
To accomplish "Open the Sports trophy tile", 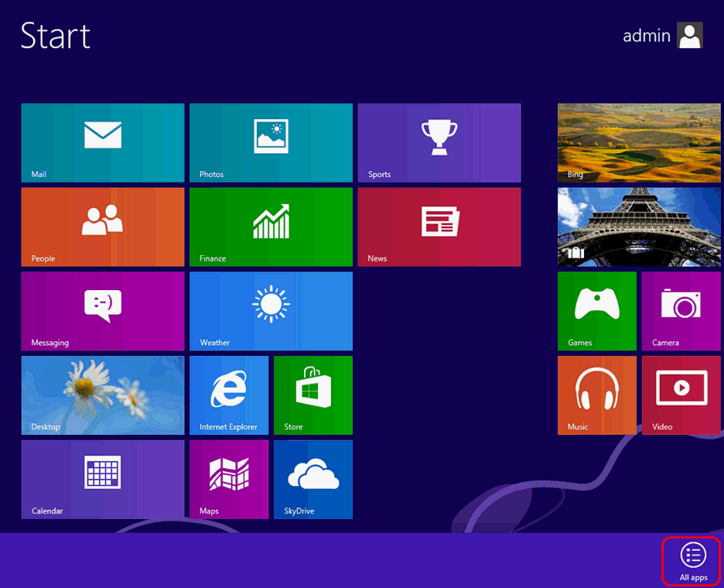I will 439,143.
